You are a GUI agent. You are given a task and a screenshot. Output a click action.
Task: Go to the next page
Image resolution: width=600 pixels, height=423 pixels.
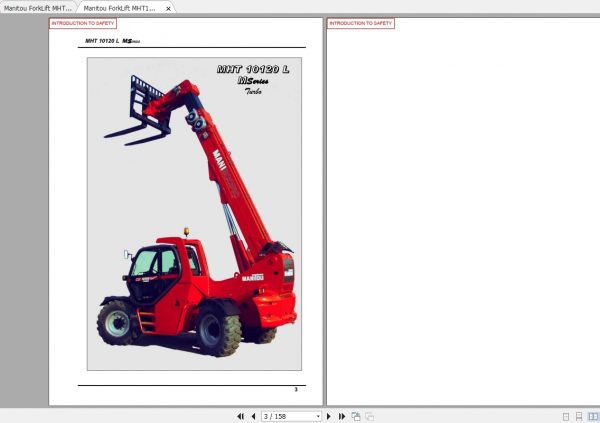point(328,416)
